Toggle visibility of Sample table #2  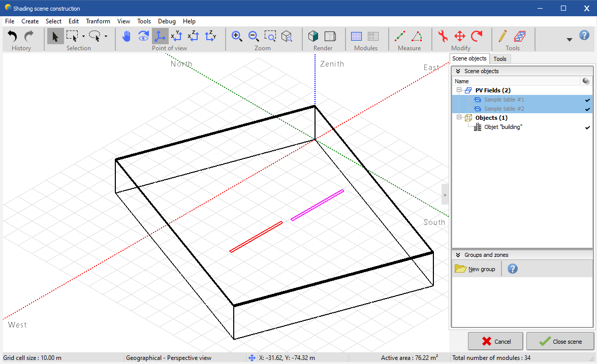[587, 109]
